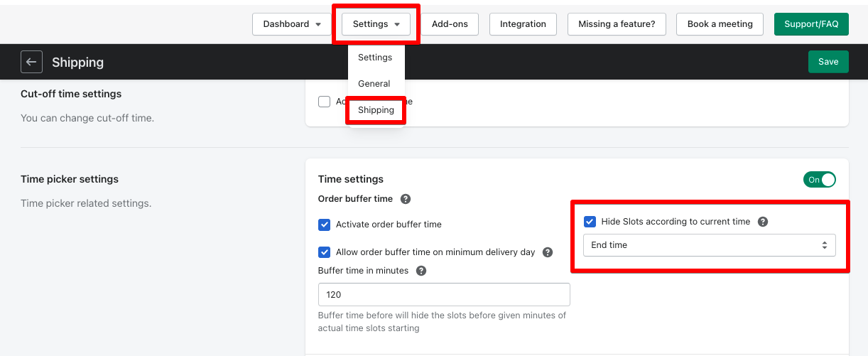Click the back arrow next to Shipping
Screen dimensions: 868x356
(31, 62)
